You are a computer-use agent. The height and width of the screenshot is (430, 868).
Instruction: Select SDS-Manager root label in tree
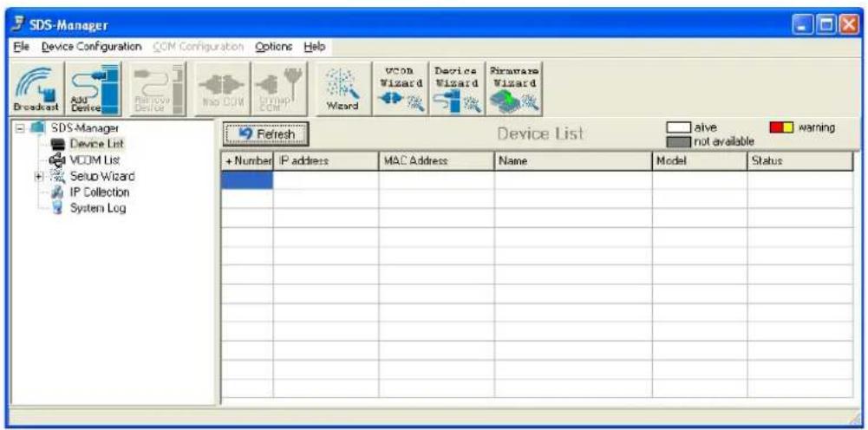point(85,128)
